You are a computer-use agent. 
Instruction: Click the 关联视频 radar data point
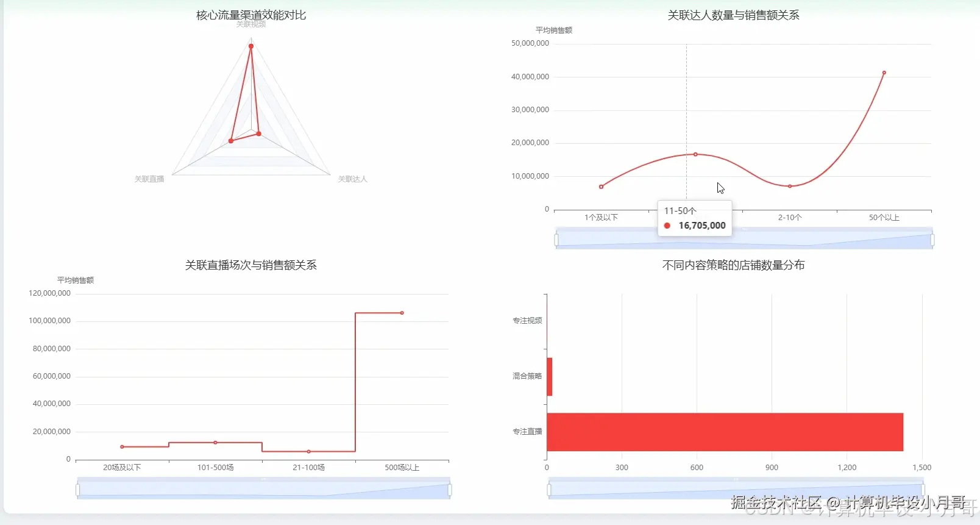pos(251,46)
